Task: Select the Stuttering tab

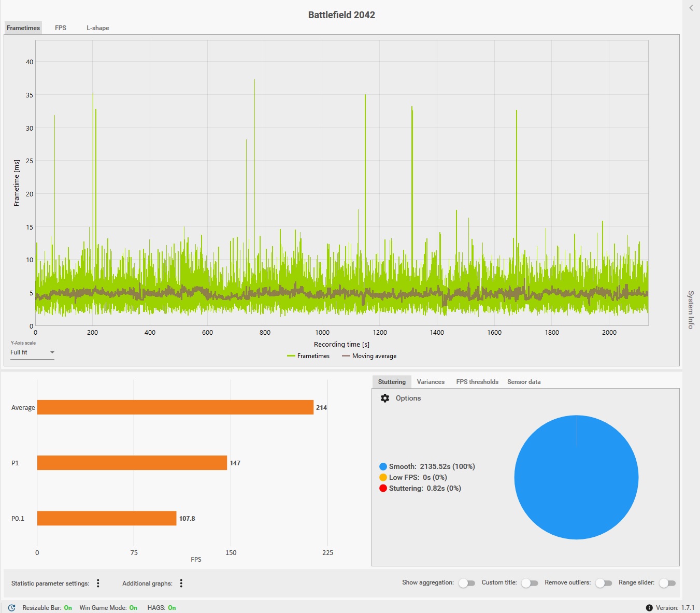Action: tap(392, 382)
